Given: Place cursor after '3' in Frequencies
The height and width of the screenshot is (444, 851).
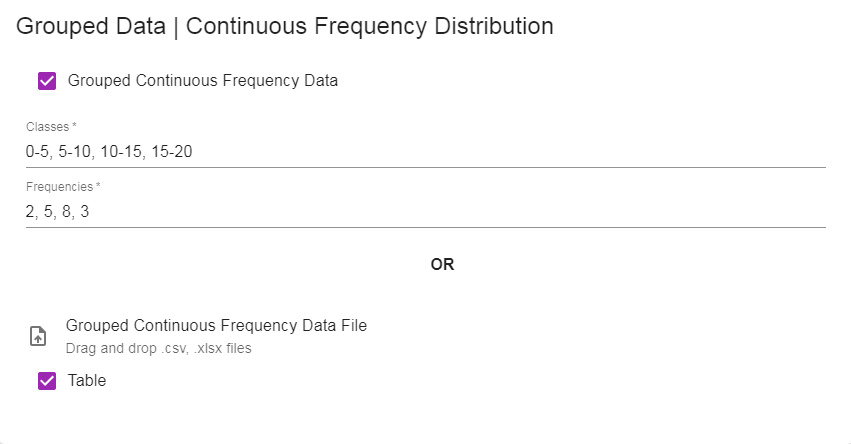Looking at the screenshot, I should (90, 211).
